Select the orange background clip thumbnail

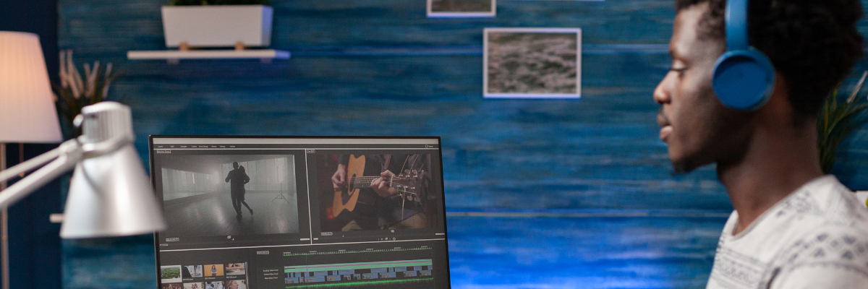pos(214,270)
